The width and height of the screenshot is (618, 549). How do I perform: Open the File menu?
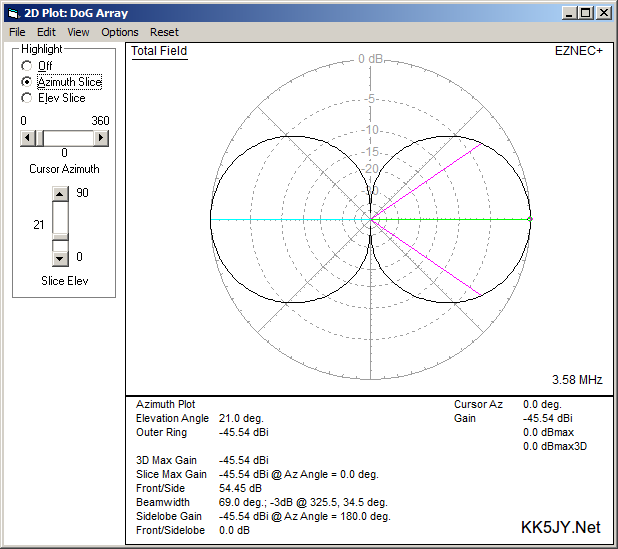[x=17, y=32]
